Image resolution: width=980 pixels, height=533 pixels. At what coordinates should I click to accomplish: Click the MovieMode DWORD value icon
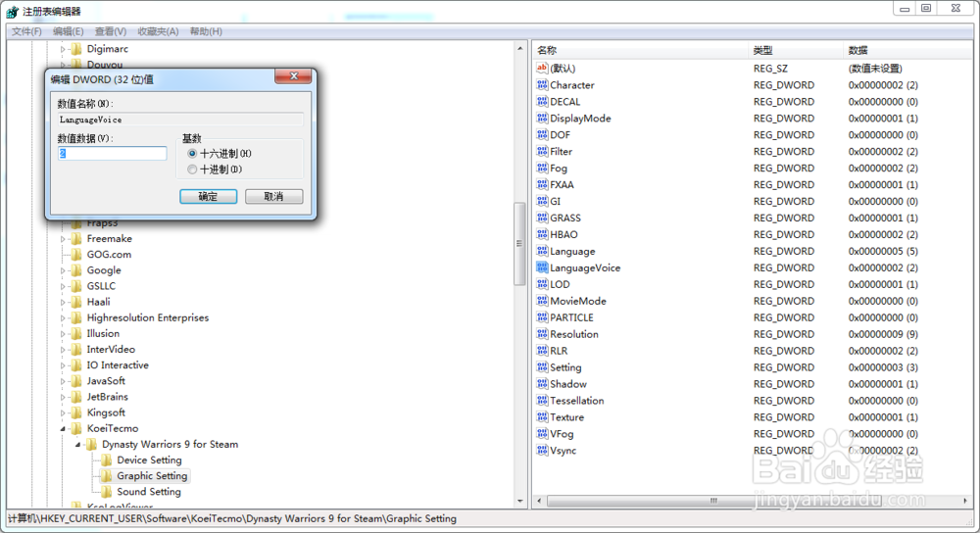click(x=542, y=301)
